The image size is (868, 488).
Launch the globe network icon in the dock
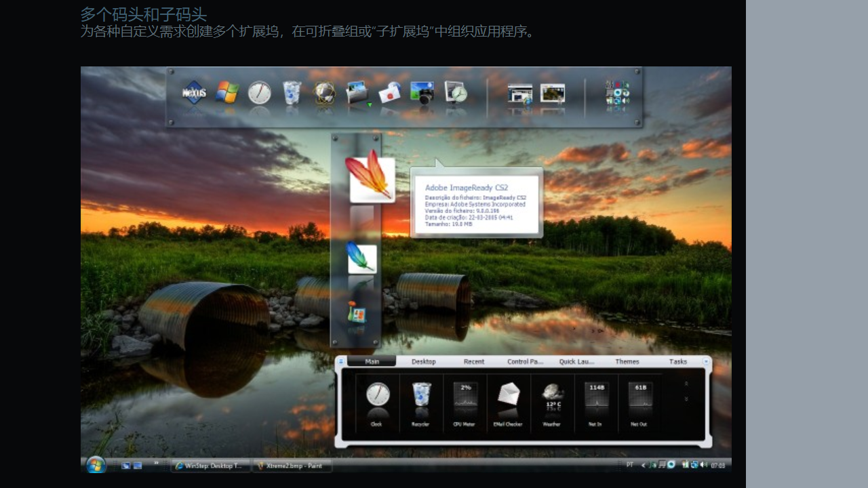pyautogui.click(x=325, y=93)
